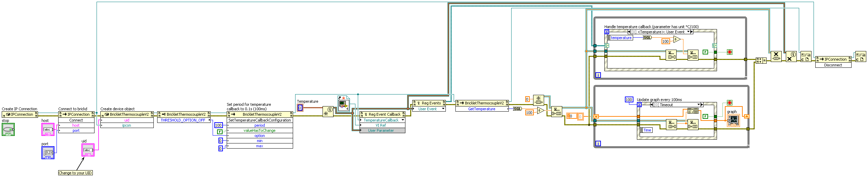Click the period constant value 100

coord(218,125)
